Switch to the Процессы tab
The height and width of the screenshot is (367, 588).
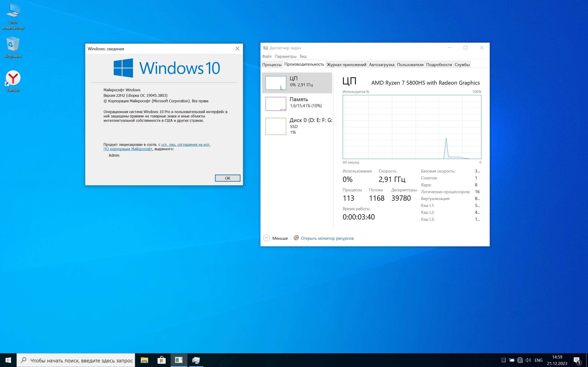point(272,64)
